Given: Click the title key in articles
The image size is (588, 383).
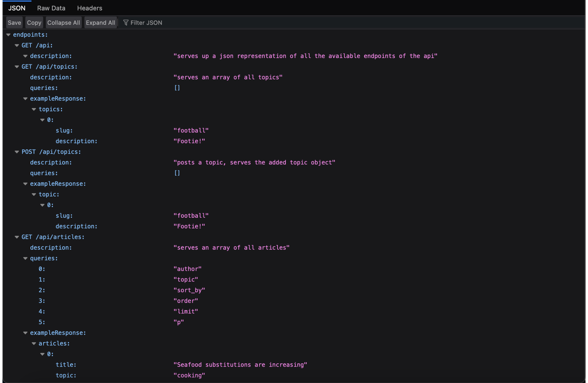Looking at the screenshot, I should (66, 365).
